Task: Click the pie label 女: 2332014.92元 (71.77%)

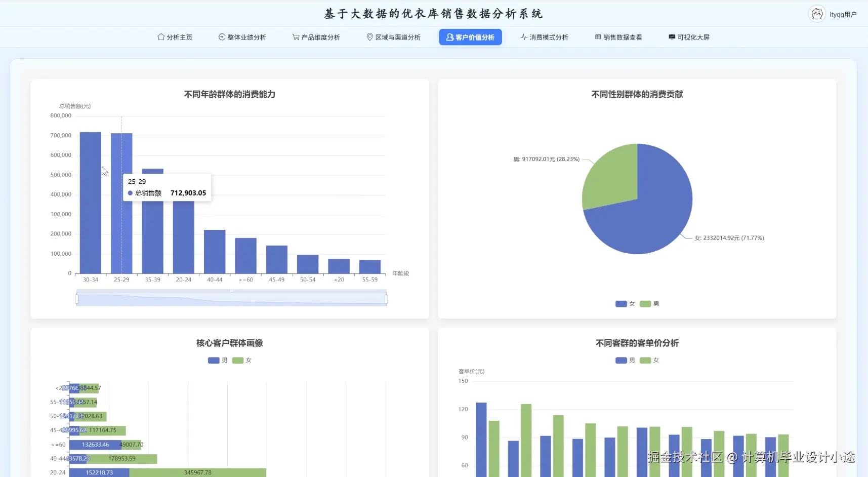Action: [x=729, y=238]
